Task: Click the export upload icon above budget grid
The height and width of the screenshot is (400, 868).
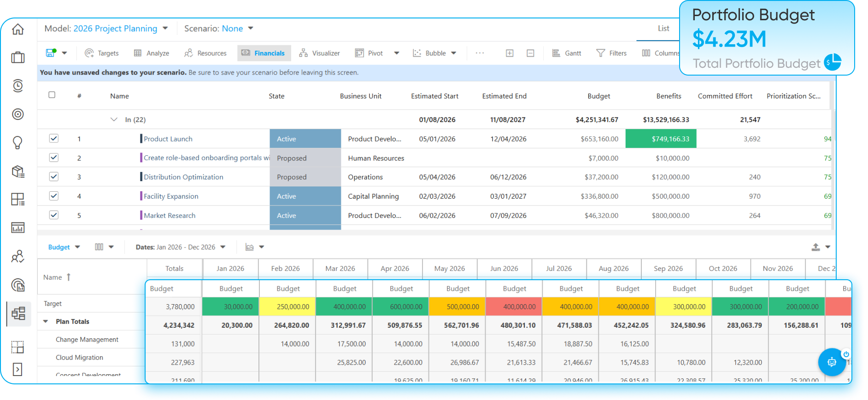Action: coord(815,247)
